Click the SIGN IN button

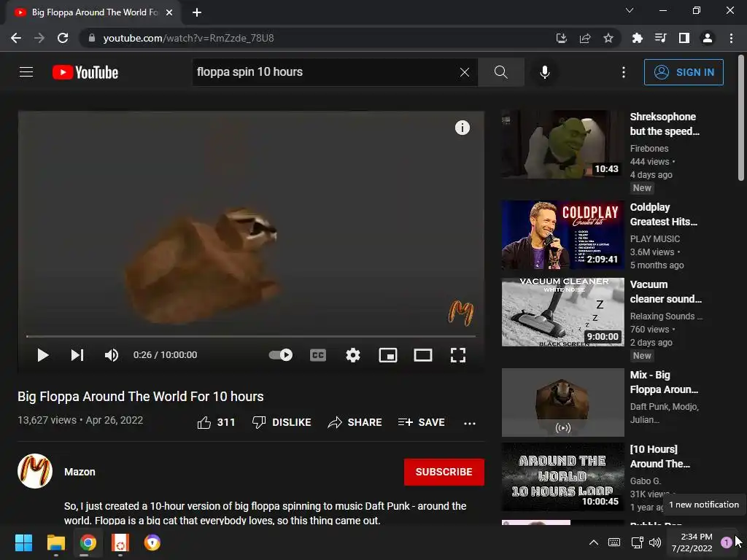coord(684,72)
